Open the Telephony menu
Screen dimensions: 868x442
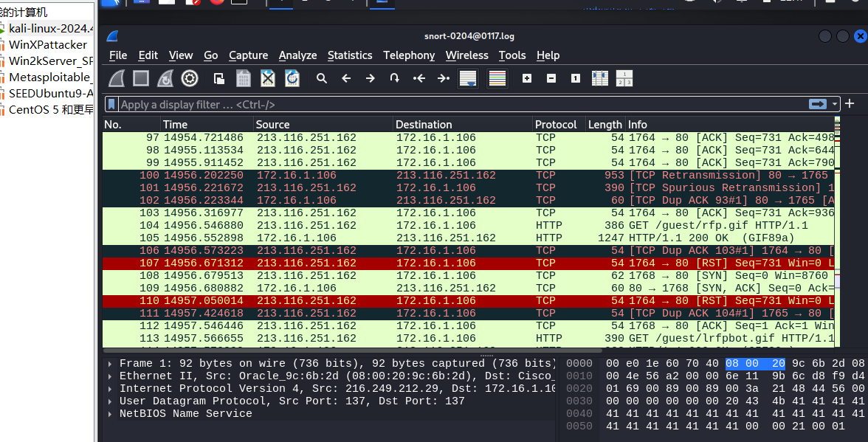[x=409, y=55]
